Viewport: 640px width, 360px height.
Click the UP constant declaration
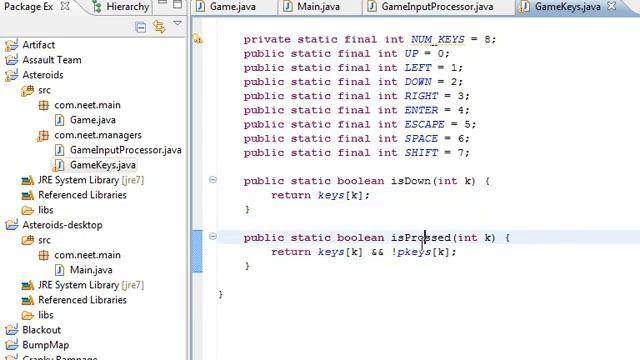(411, 53)
